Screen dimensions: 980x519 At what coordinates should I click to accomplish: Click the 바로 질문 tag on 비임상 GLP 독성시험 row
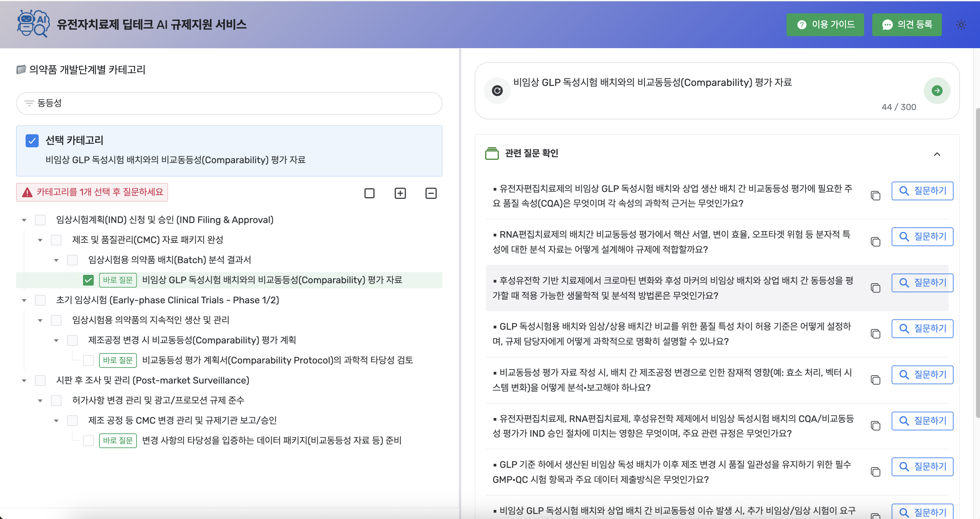pyautogui.click(x=117, y=280)
